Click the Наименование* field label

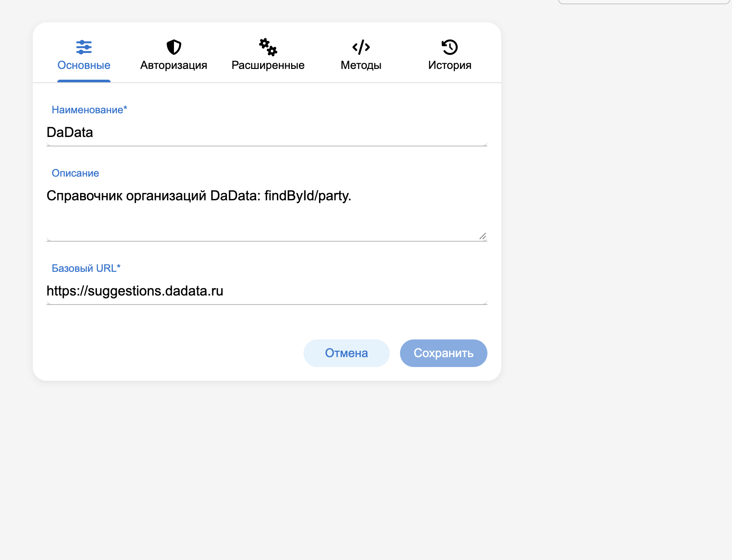(x=90, y=110)
